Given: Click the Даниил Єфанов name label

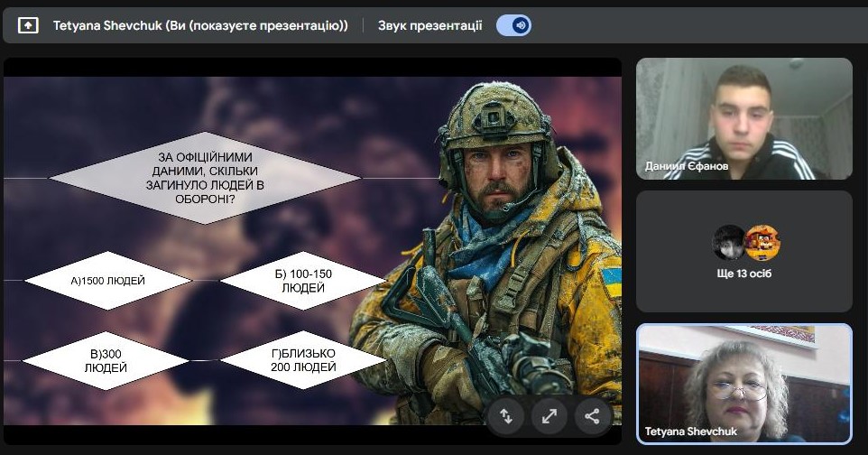Looking at the screenshot, I should (686, 166).
